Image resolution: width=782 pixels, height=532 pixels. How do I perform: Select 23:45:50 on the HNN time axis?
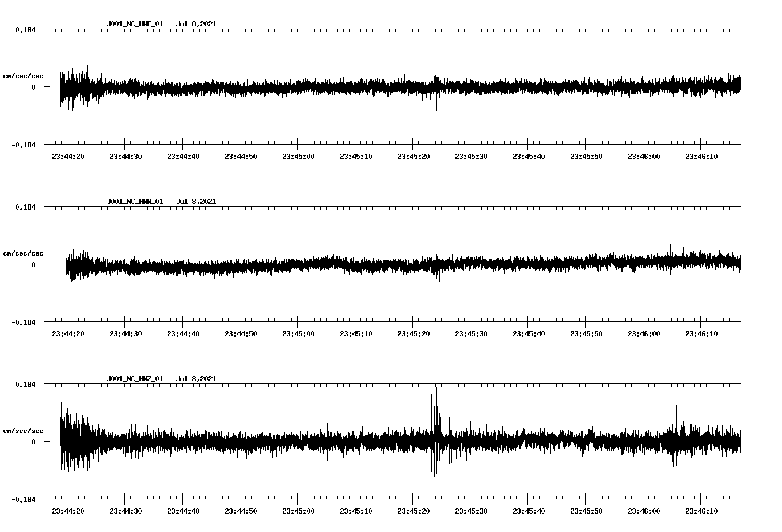(x=586, y=333)
